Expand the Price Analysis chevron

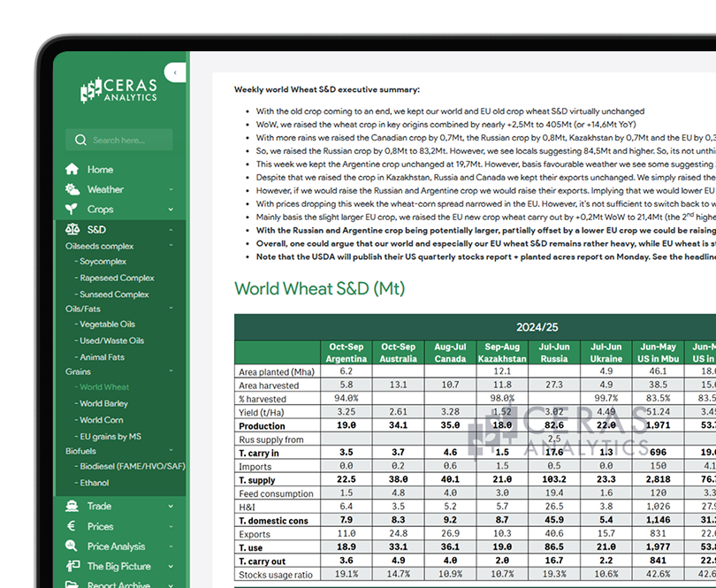pos(171,546)
